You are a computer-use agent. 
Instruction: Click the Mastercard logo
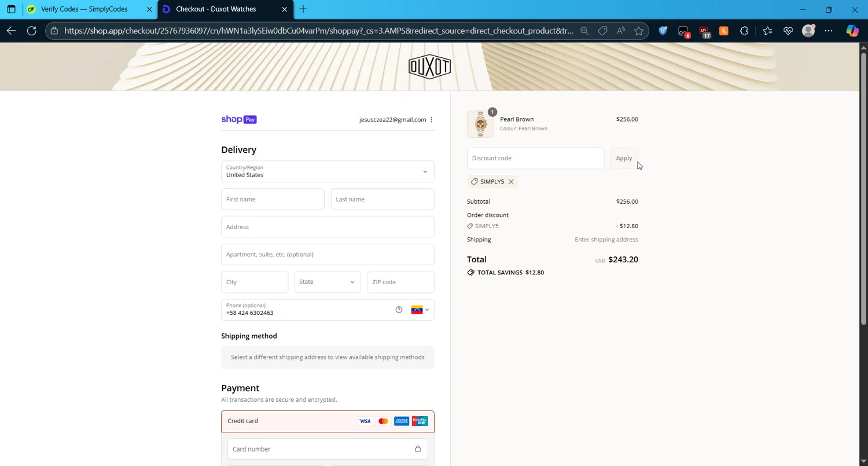pyautogui.click(x=383, y=421)
